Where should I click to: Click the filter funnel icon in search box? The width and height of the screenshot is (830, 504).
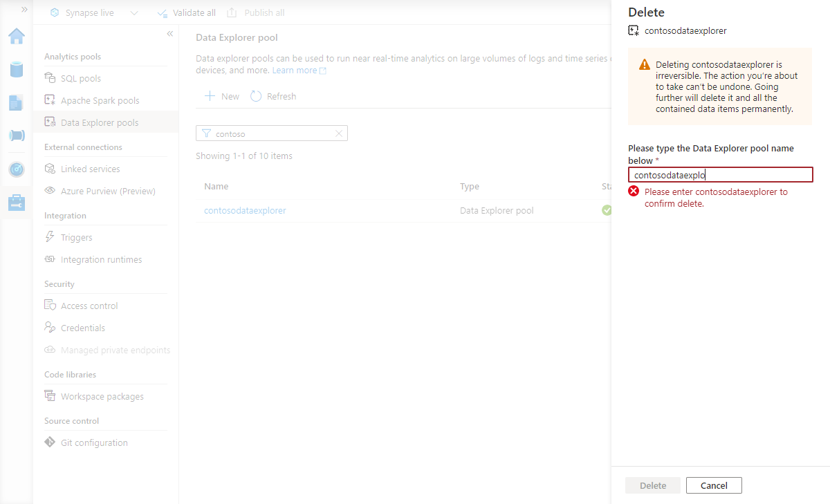[x=207, y=133]
